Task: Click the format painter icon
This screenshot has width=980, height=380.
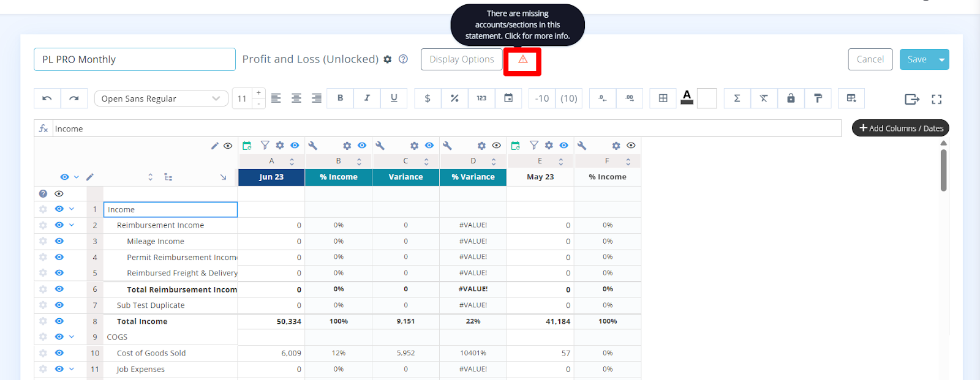Action: [818, 99]
